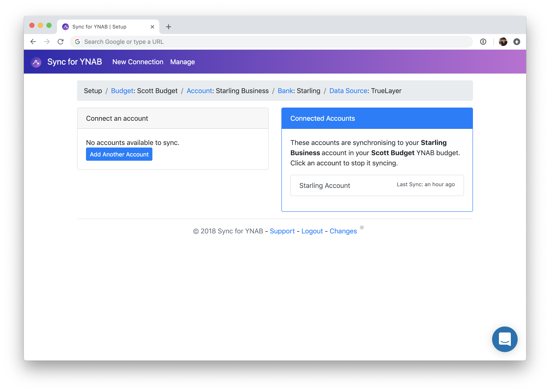This screenshot has height=392, width=550.
Task: Click the Chrome update arrow icon
Action: (x=517, y=42)
